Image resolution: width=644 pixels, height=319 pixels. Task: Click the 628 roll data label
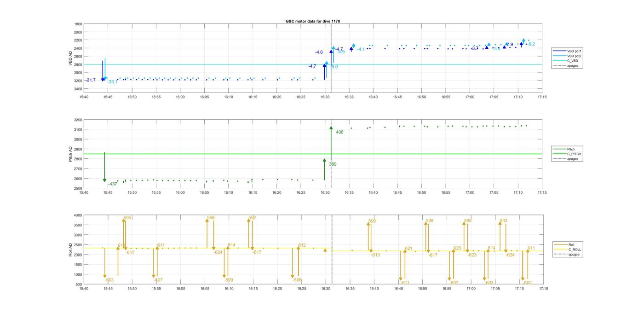[x=457, y=249]
